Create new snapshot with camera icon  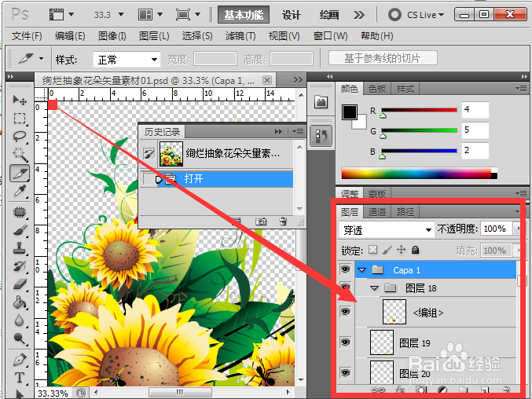click(x=261, y=221)
